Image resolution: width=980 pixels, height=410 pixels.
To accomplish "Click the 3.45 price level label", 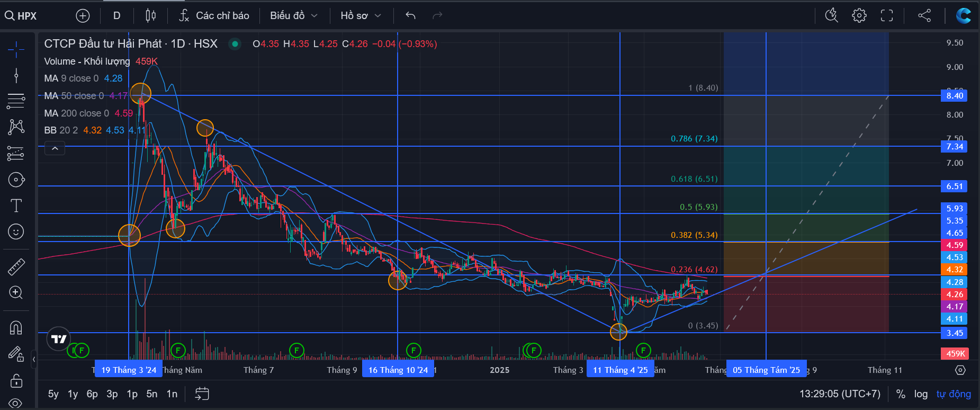I will pos(955,333).
